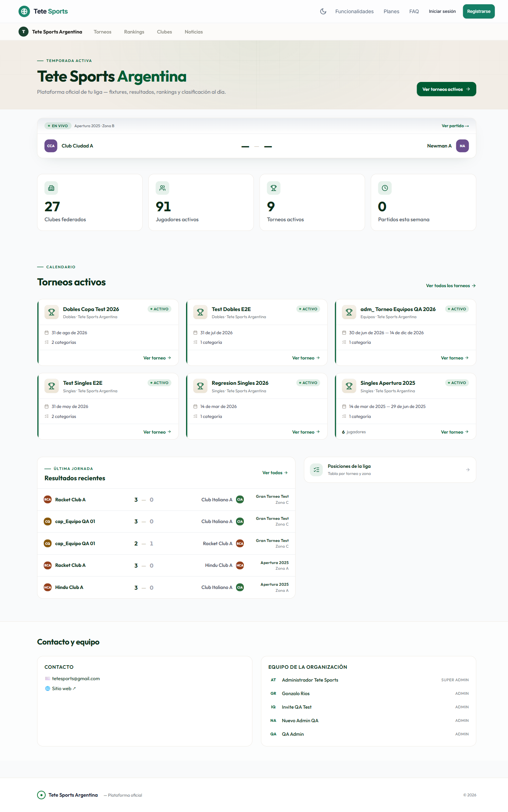The image size is (508, 812).
Task: Click Ver todos los torneos link
Action: click(451, 286)
